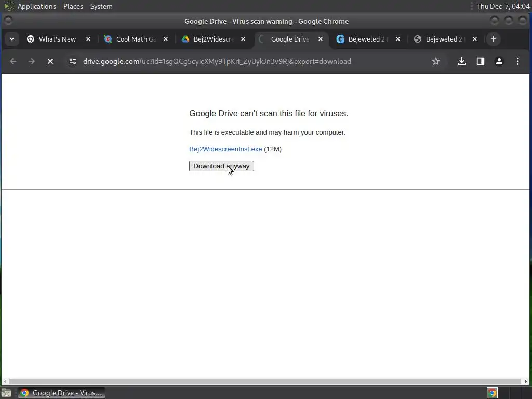Open the Applications menu
The height and width of the screenshot is (399, 532).
tap(37, 6)
